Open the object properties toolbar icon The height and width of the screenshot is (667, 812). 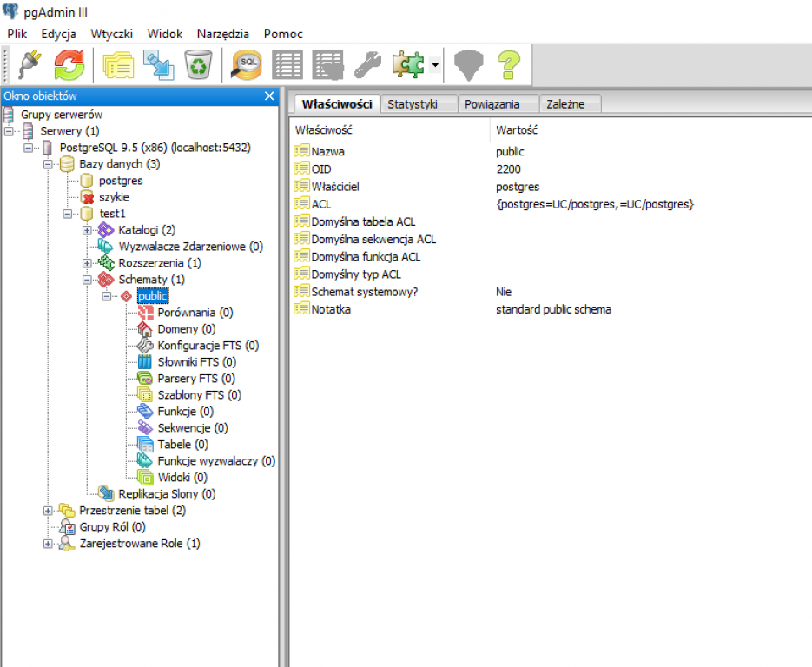click(x=119, y=65)
